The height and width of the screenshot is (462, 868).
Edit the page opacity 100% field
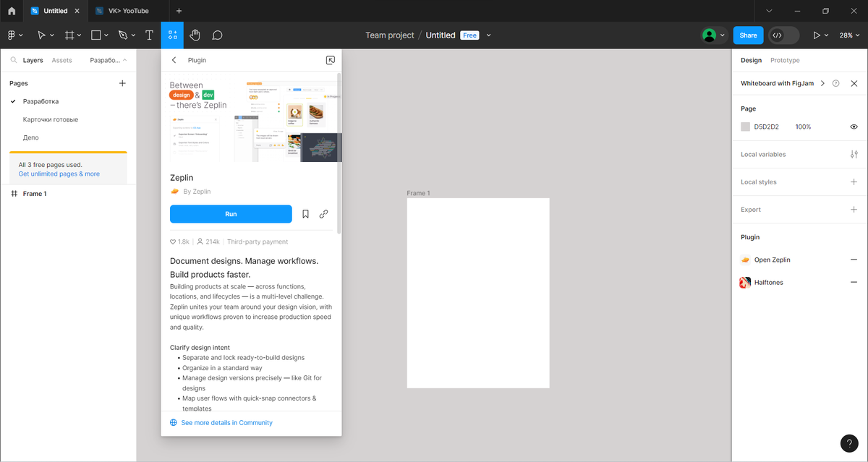(803, 127)
